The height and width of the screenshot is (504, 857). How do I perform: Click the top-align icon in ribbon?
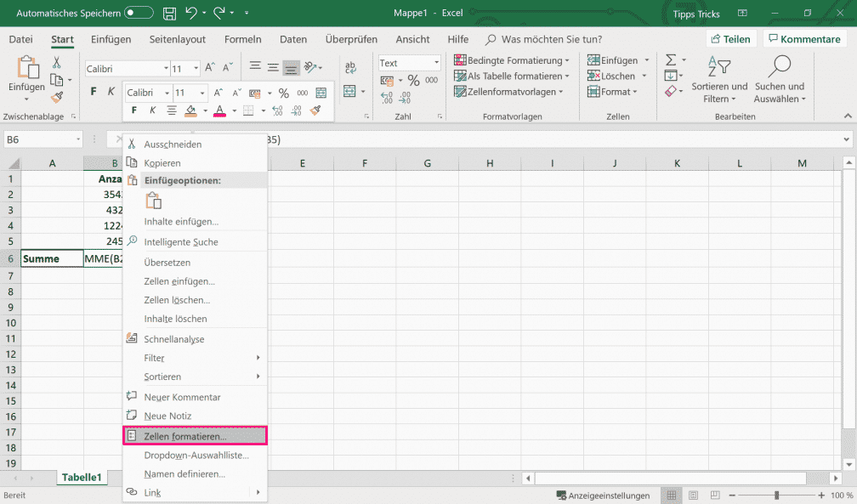point(255,66)
